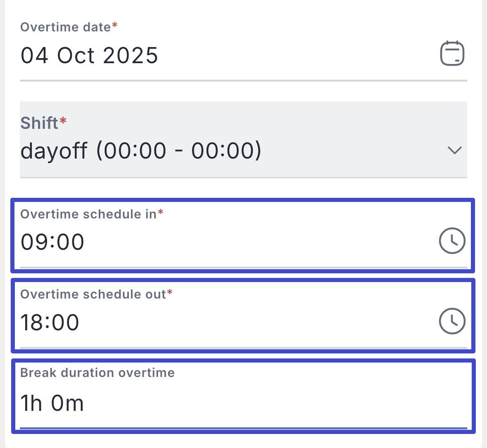Click the Overtime schedule out label

[93, 294]
